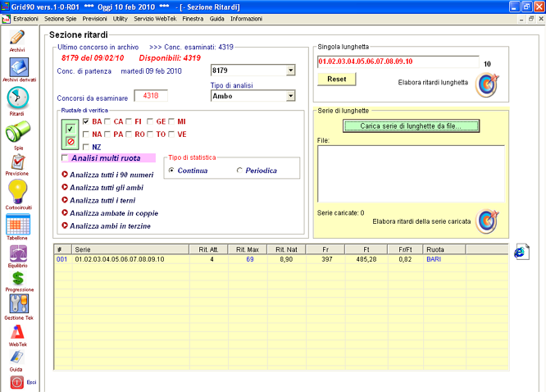Viewport: 546px width, 392px height.
Task: Click the red Esci exit icon
Action: [16, 382]
